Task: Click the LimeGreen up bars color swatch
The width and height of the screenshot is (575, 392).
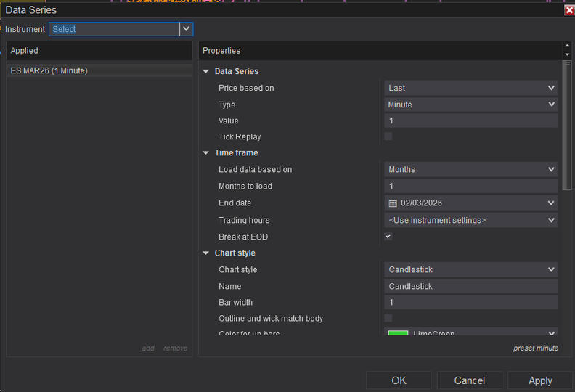Action: (x=398, y=334)
